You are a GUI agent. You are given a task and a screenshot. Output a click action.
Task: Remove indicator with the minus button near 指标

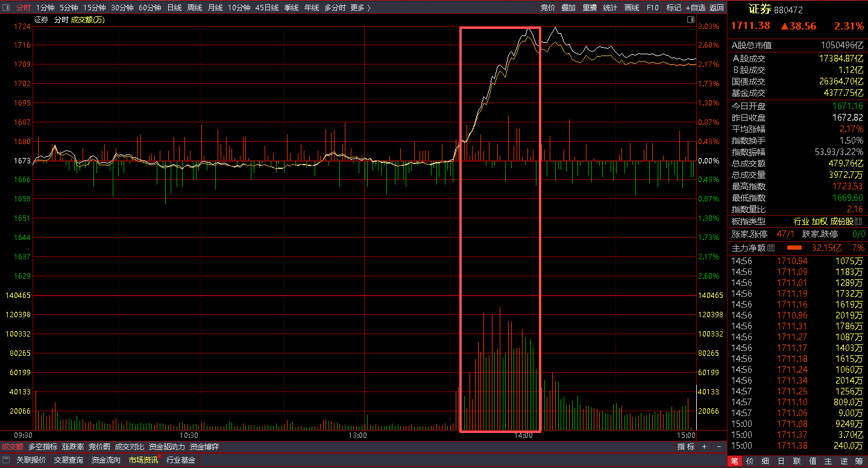pos(719,447)
